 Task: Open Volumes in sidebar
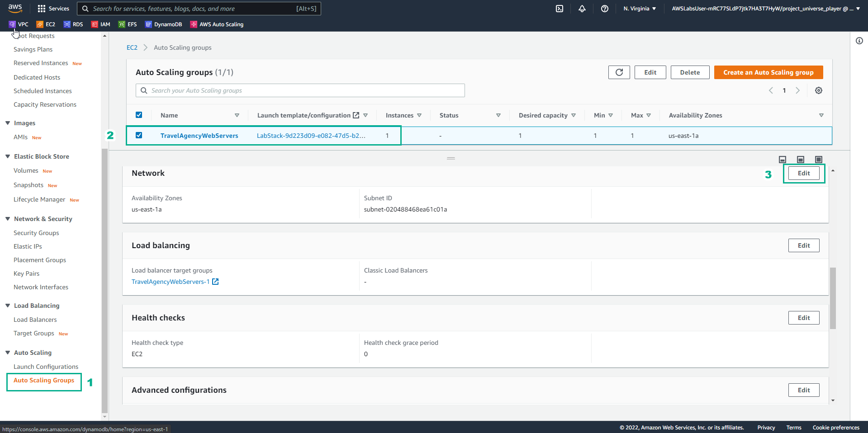pyautogui.click(x=26, y=170)
